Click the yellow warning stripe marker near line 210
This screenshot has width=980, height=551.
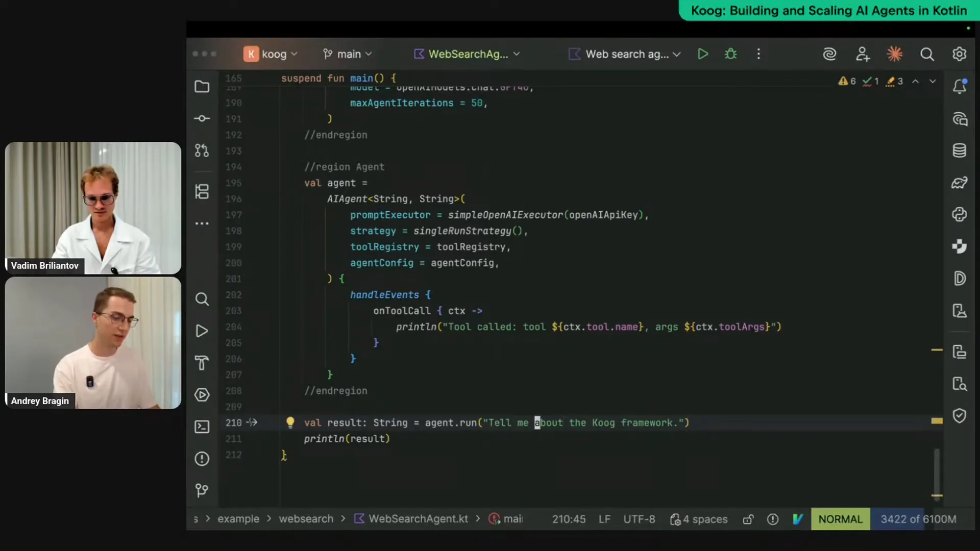pyautogui.click(x=937, y=421)
